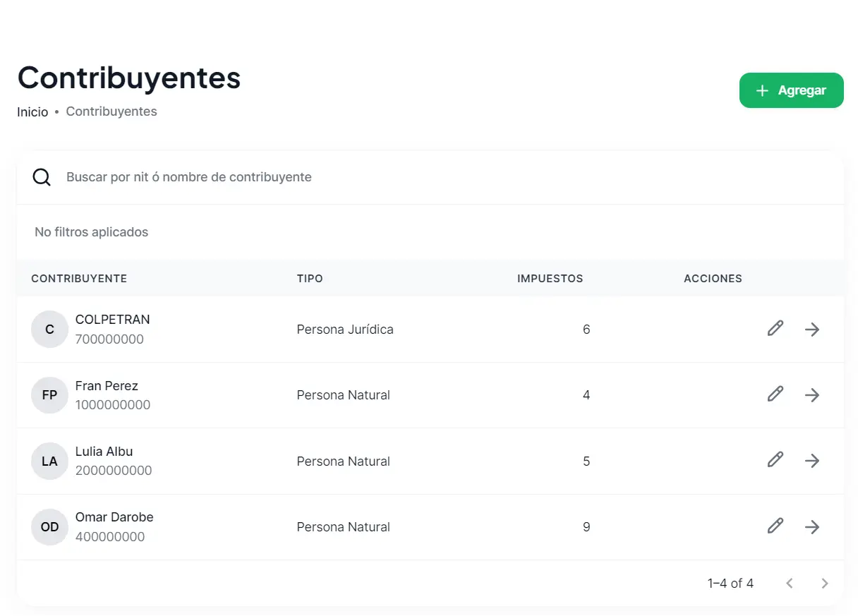Viewport: 858px width, 616px height.
Task: Click the LA avatar circle
Action: 49,461
